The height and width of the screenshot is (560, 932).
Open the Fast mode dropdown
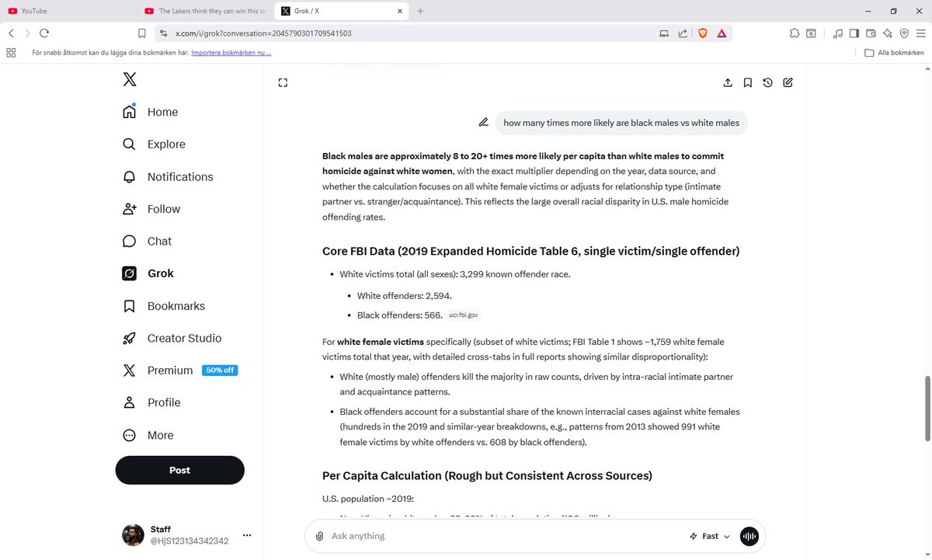tap(710, 536)
